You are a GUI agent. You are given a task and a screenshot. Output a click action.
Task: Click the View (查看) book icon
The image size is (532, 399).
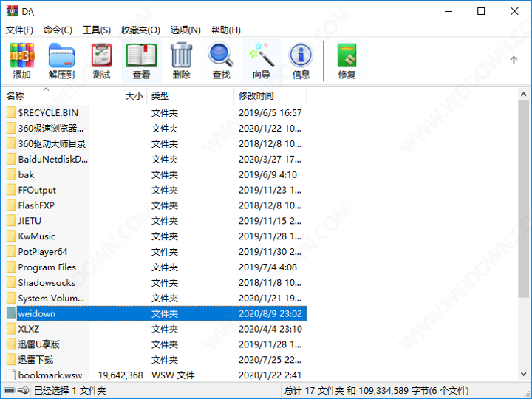pyautogui.click(x=141, y=55)
